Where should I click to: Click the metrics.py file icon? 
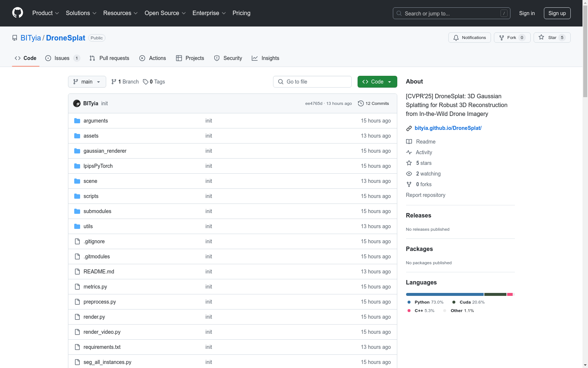pyautogui.click(x=77, y=287)
